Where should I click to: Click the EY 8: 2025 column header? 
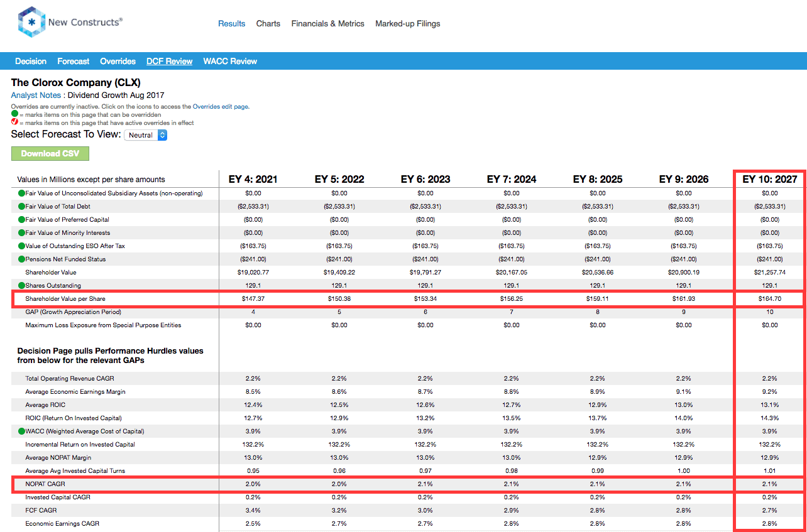[598, 179]
